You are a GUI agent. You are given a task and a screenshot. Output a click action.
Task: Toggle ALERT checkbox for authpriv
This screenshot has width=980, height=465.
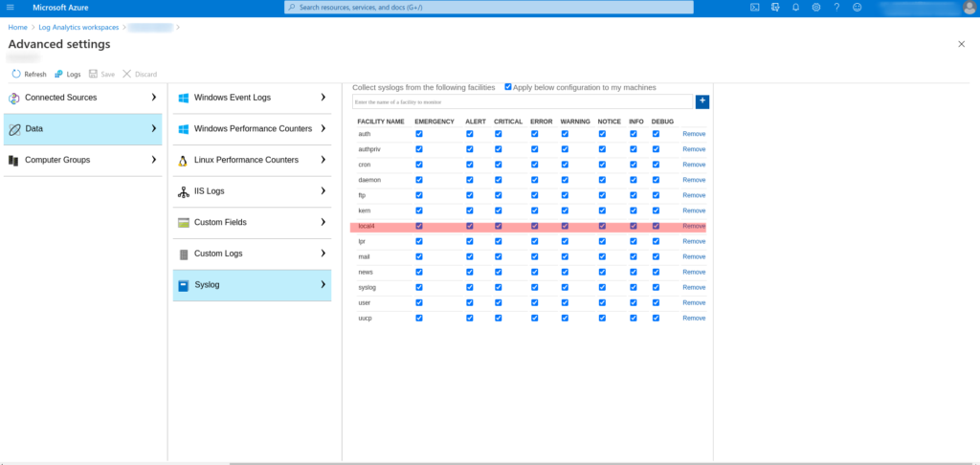[469, 149]
